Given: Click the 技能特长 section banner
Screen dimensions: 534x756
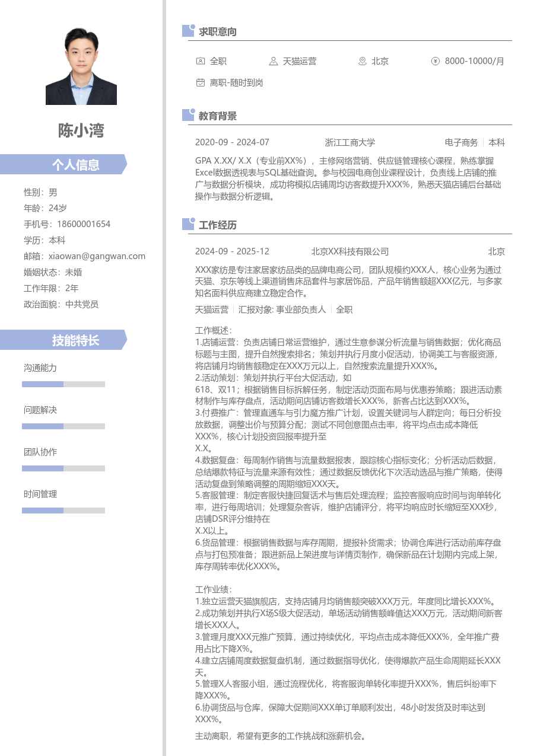Looking at the screenshot, I should click(76, 339).
